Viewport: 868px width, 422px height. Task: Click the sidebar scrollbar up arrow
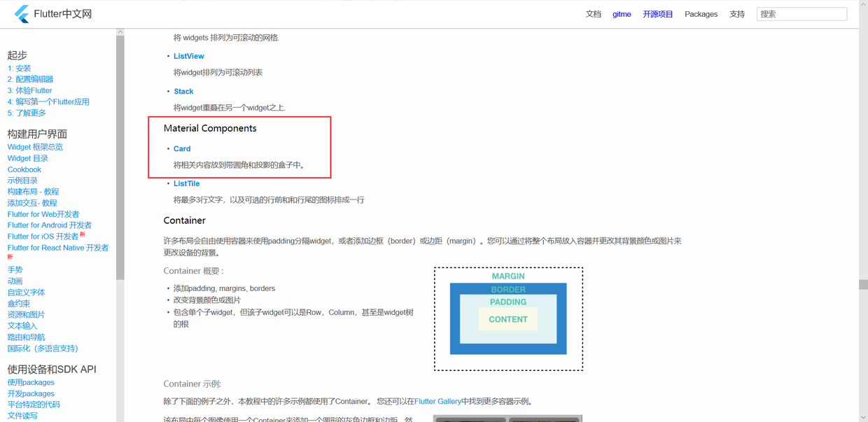click(120, 32)
